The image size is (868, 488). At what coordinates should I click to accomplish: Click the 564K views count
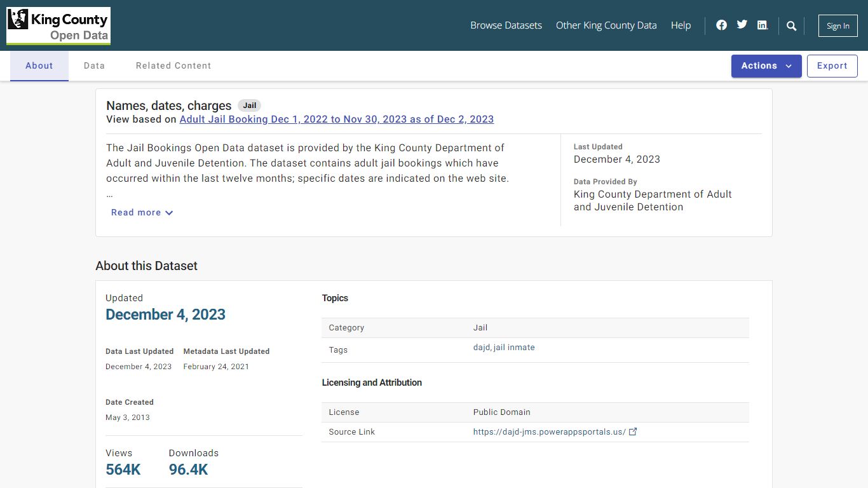[x=123, y=470]
